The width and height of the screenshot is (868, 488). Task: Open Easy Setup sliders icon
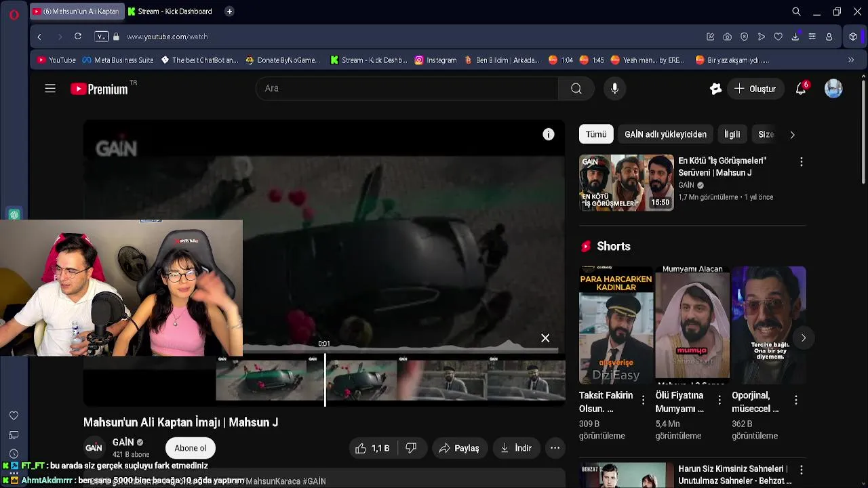tap(812, 37)
